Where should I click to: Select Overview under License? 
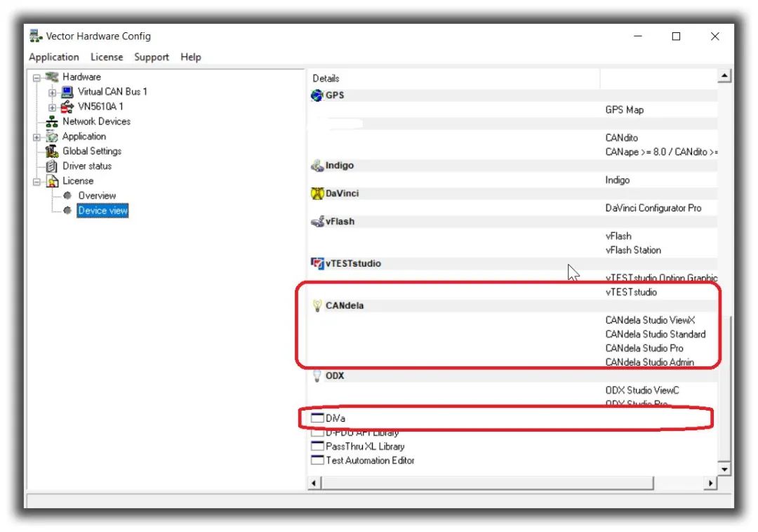(x=97, y=196)
